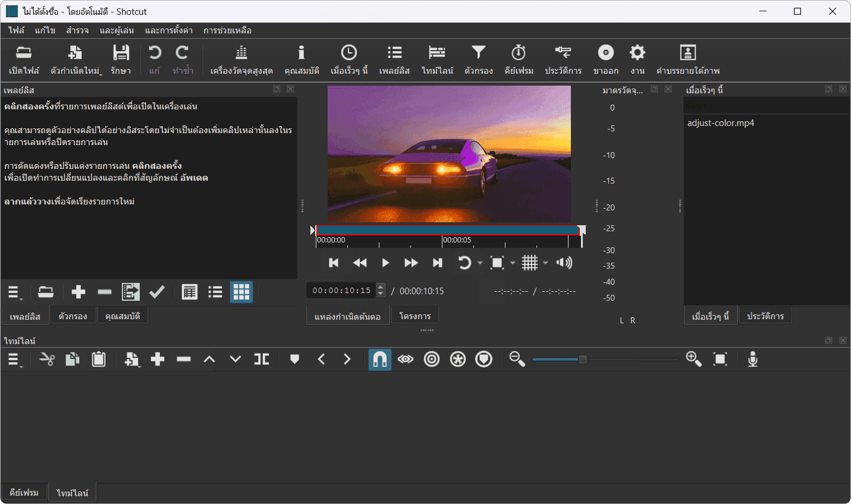Open the grid overlay dropdown arrow
The width and height of the screenshot is (851, 504).
545,263
